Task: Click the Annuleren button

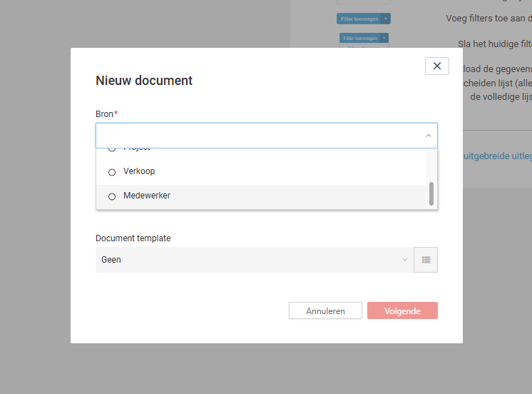Action: pos(325,311)
